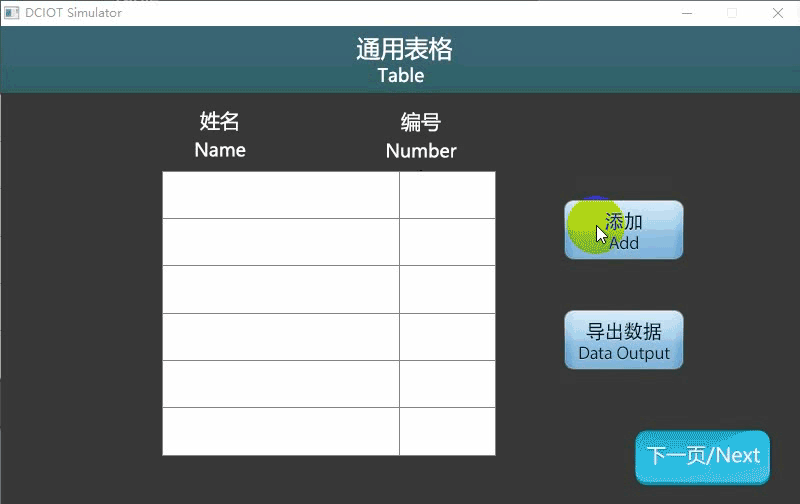800x504 pixels.
Task: Go to next page with 下一页/Next
Action: pyautogui.click(x=703, y=457)
